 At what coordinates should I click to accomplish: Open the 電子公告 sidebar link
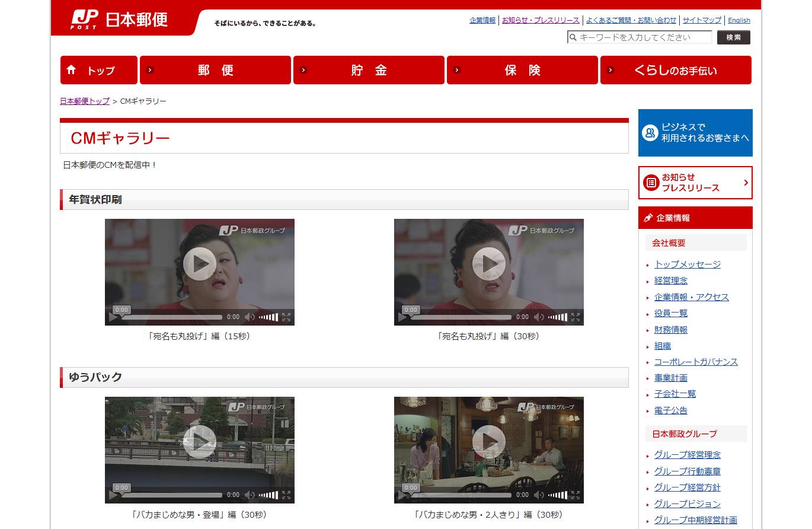click(671, 410)
